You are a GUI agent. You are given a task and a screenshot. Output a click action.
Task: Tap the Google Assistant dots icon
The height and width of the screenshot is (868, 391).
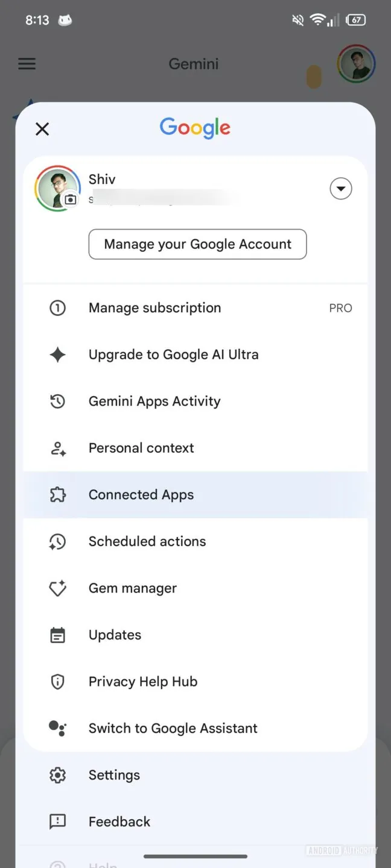57,728
